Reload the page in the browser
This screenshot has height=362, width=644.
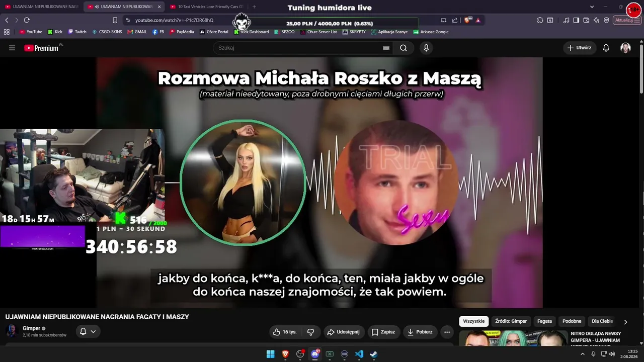click(x=27, y=20)
